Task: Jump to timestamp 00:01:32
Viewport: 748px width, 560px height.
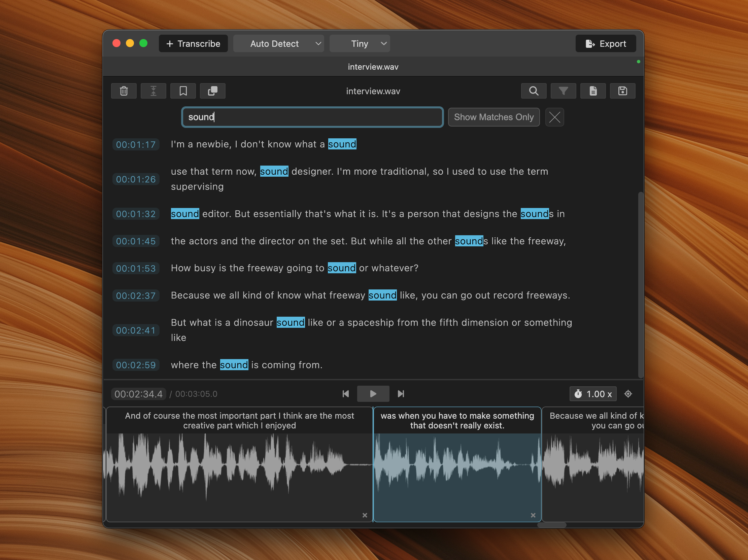Action: 136,214
